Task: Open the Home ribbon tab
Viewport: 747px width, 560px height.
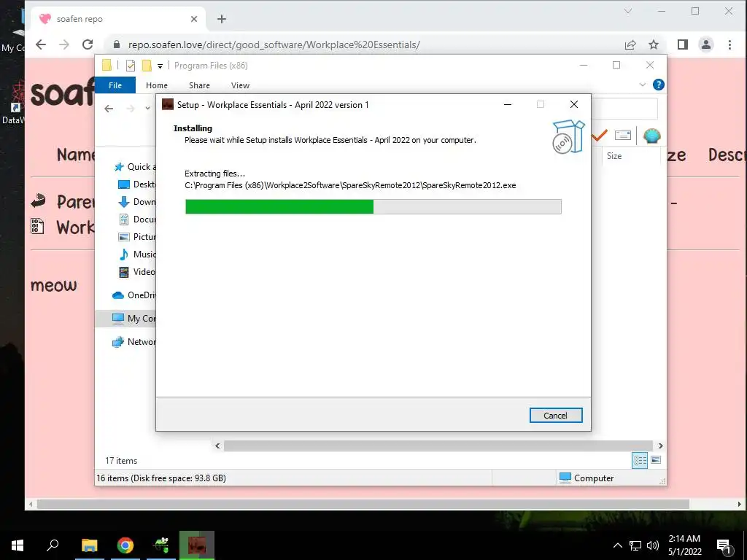Action: (157, 85)
